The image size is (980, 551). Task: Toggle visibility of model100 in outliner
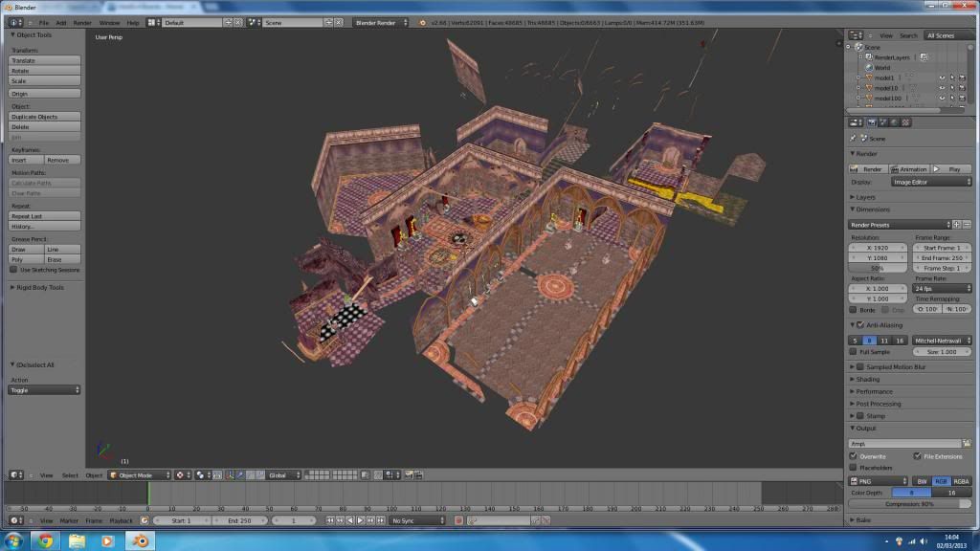942,99
